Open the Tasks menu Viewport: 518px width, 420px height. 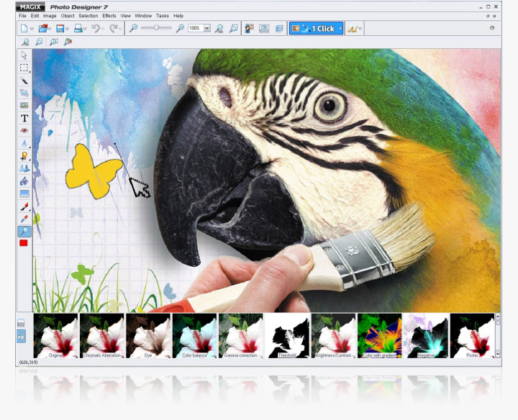(162, 16)
